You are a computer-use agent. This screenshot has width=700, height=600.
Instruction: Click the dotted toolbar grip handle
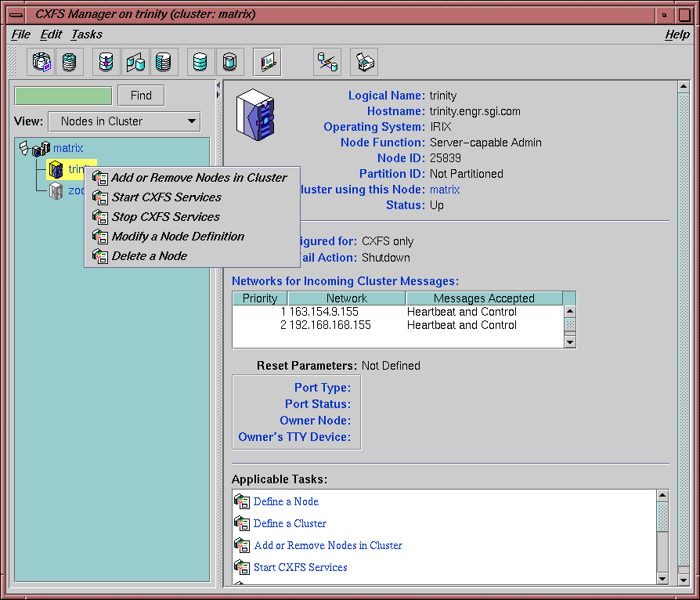click(x=13, y=61)
